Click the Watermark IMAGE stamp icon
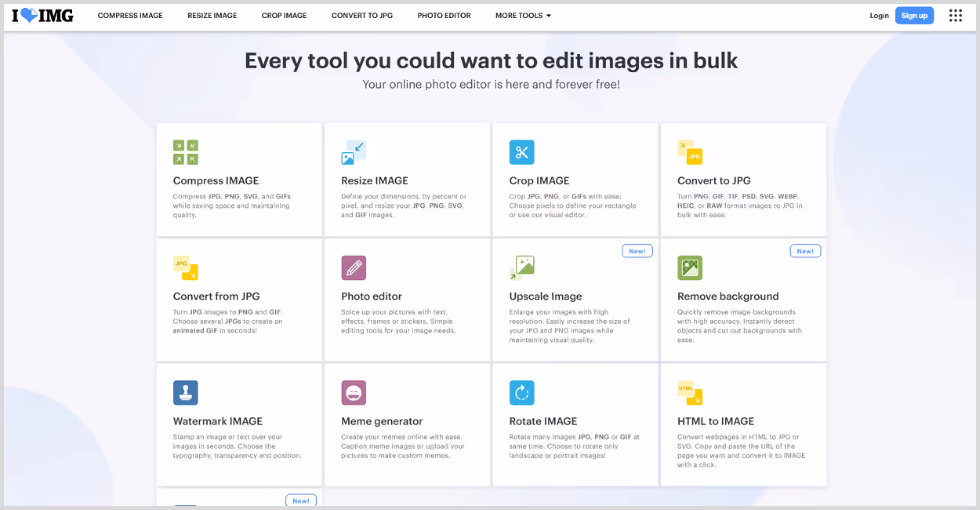This screenshot has height=510, width=980. click(186, 393)
